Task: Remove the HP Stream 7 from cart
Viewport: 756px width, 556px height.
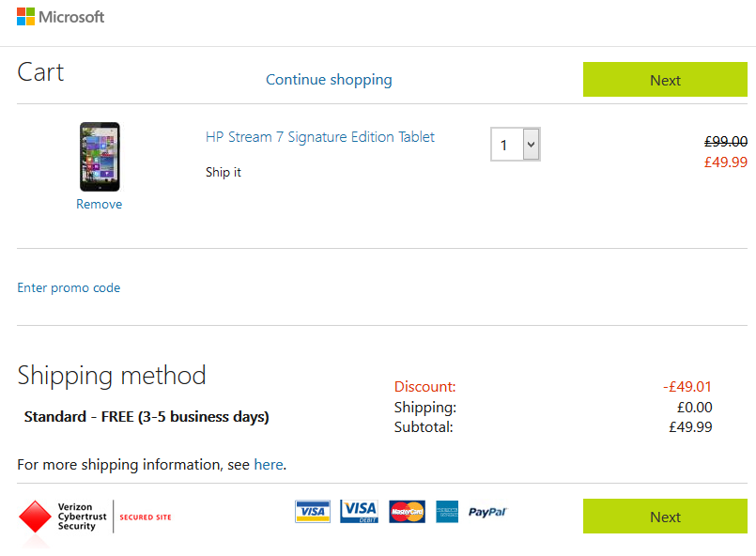Action: [x=100, y=204]
